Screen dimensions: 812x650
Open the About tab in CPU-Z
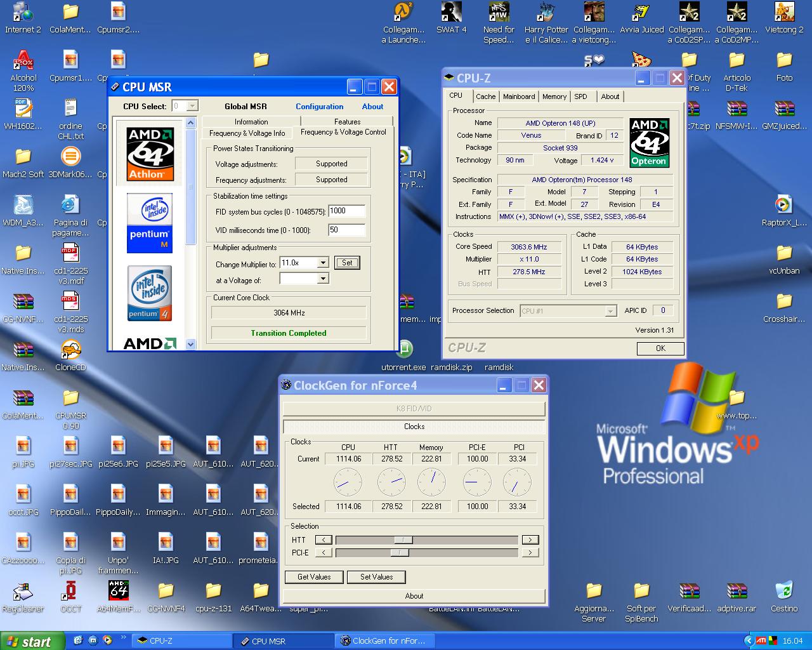point(610,96)
